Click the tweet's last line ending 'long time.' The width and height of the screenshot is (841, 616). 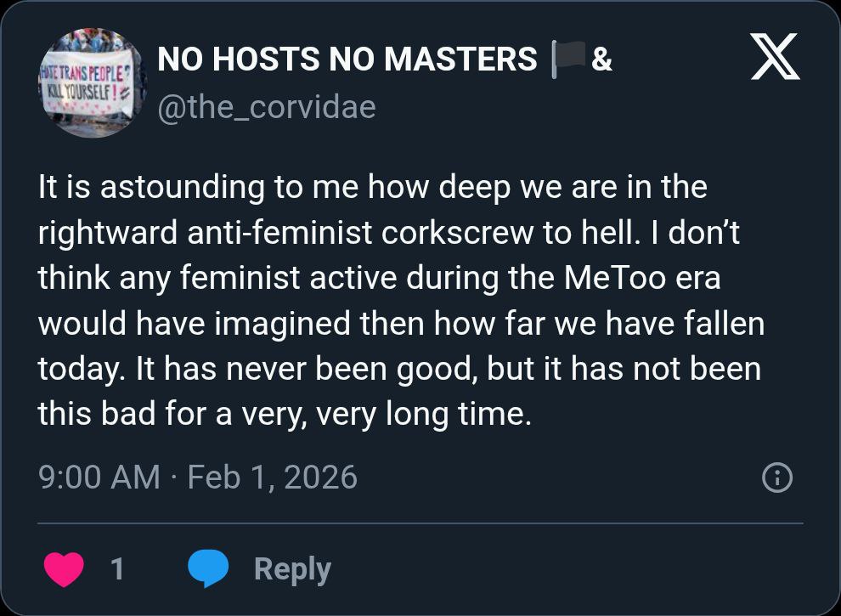pyautogui.click(x=285, y=414)
